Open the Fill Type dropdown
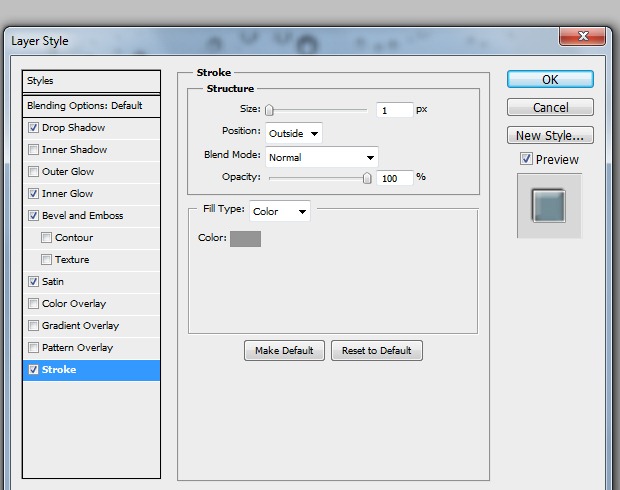This screenshot has width=620, height=490. pos(280,211)
